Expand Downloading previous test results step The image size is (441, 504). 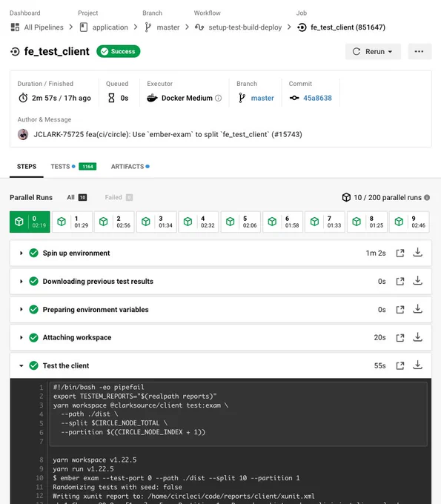click(x=21, y=282)
